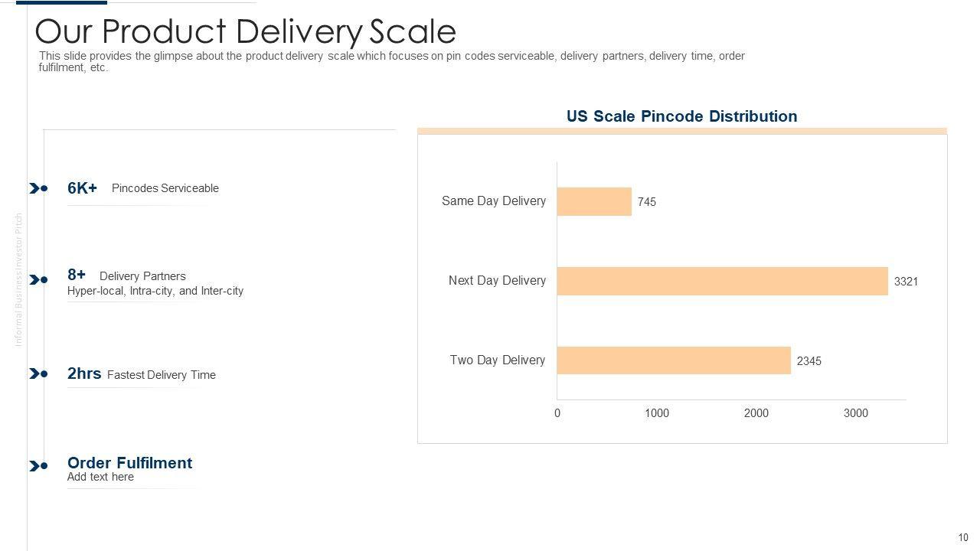Select the 'Our Product Delivery Scale' title
The image size is (980, 551).
[246, 31]
